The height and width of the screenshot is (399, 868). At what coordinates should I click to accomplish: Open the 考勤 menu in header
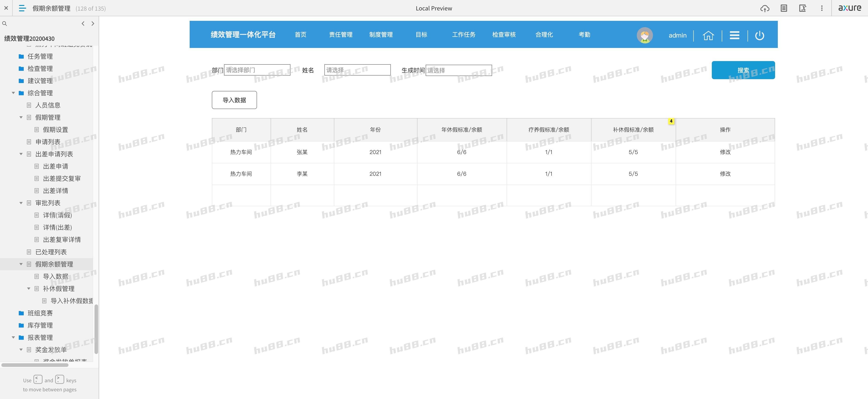point(584,35)
